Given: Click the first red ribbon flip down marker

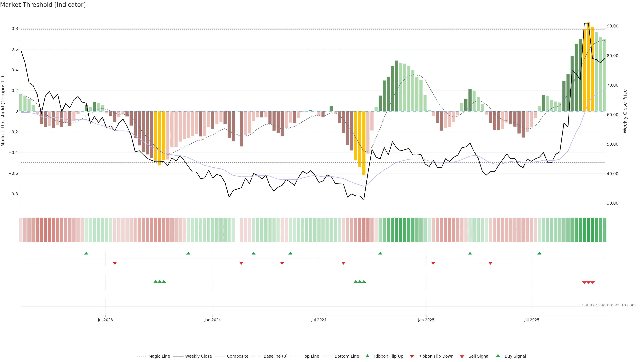Looking at the screenshot, I should click(x=115, y=263).
